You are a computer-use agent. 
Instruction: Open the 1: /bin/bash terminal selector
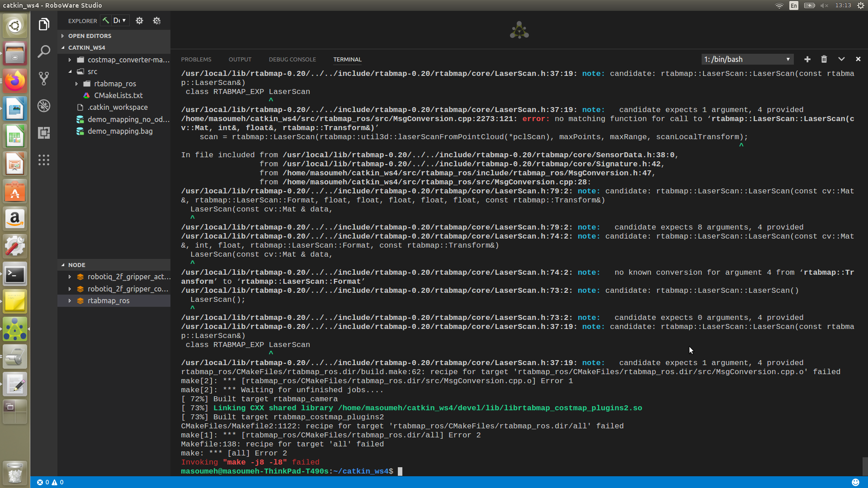[x=747, y=59]
